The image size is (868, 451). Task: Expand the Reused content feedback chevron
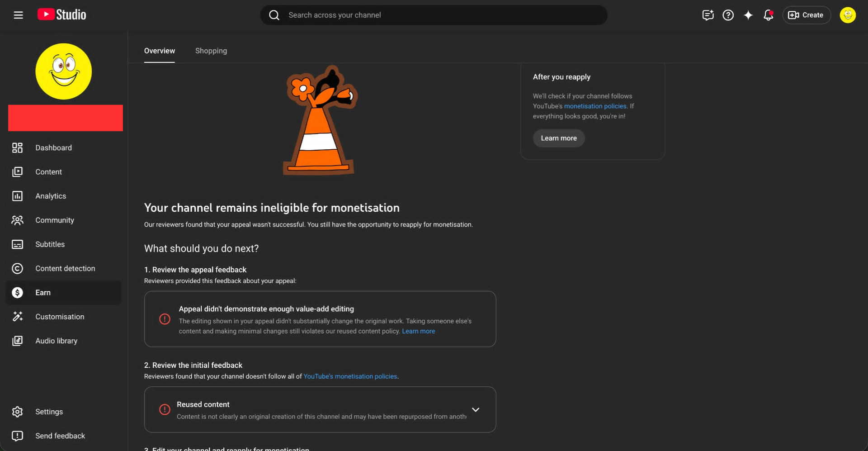click(476, 410)
